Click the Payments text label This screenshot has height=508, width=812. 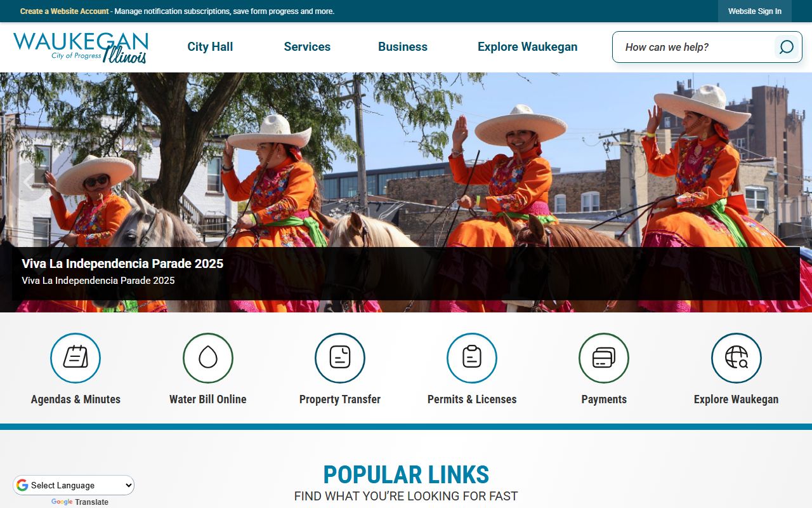(x=604, y=399)
